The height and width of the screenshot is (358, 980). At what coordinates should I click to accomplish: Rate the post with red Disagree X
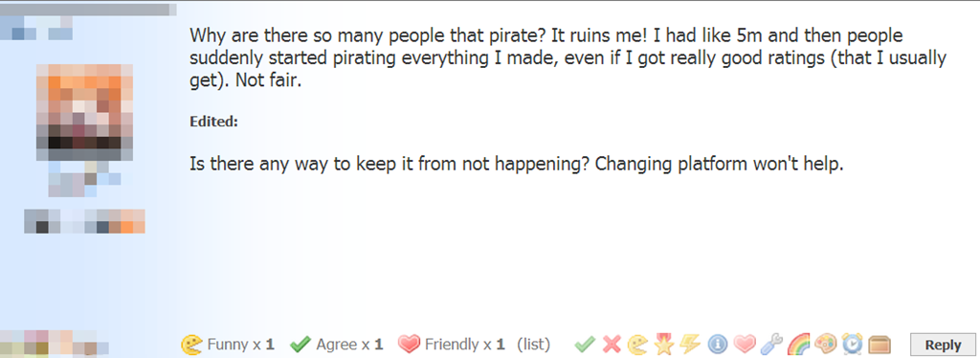(612, 344)
